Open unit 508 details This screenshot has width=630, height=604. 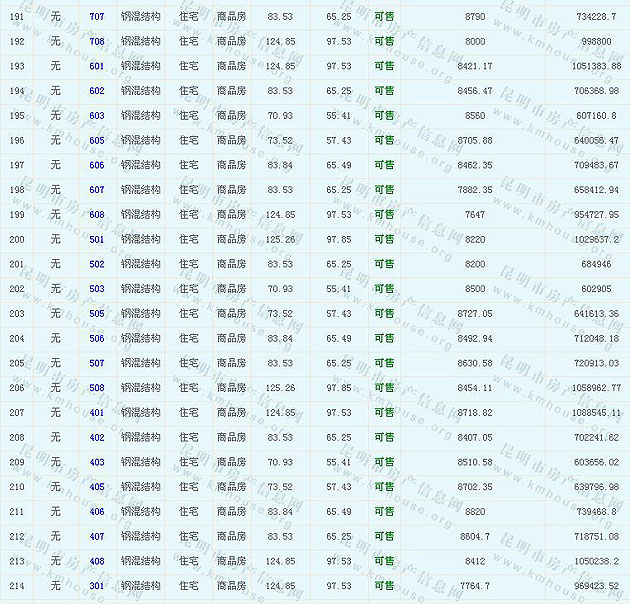(x=96, y=388)
